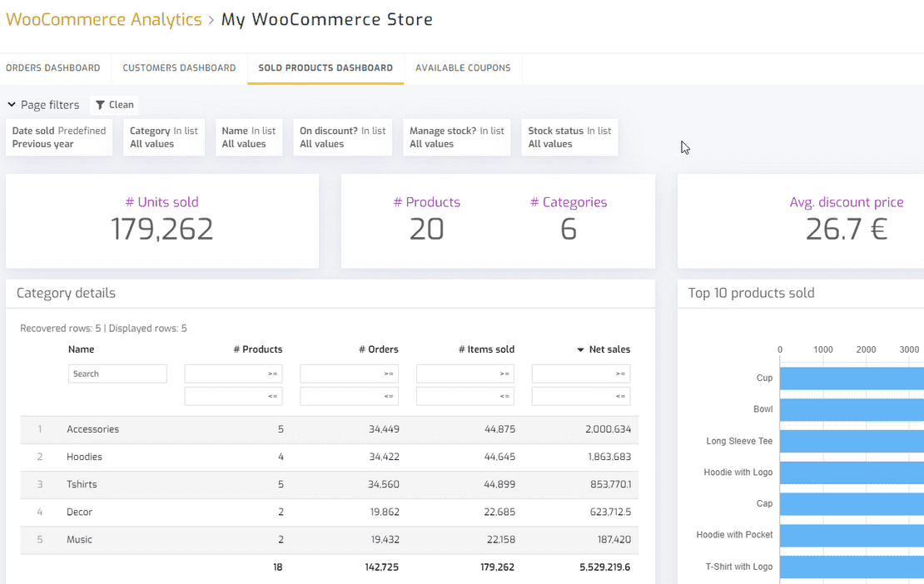Click the Net sales sort arrow
Screen dimensions: 924x584
pyautogui.click(x=580, y=349)
